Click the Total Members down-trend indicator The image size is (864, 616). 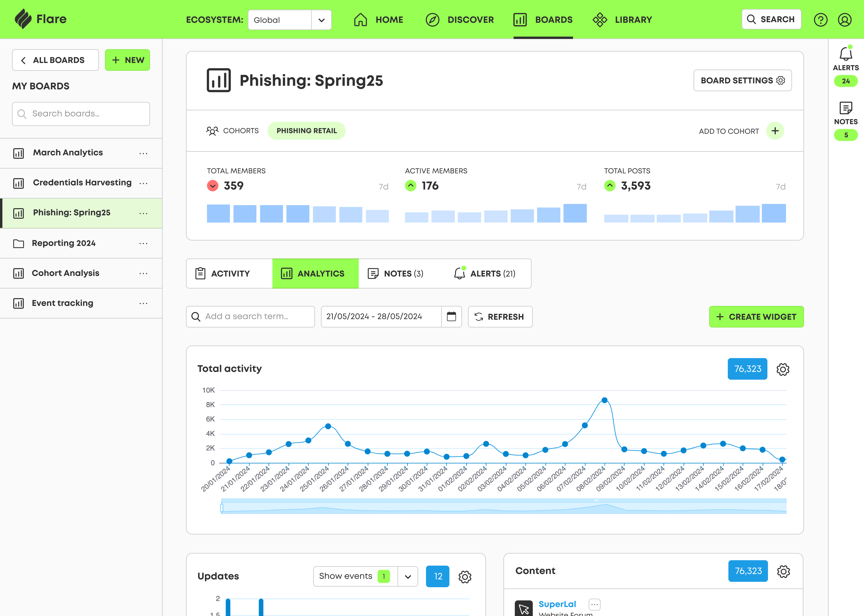pos(213,186)
